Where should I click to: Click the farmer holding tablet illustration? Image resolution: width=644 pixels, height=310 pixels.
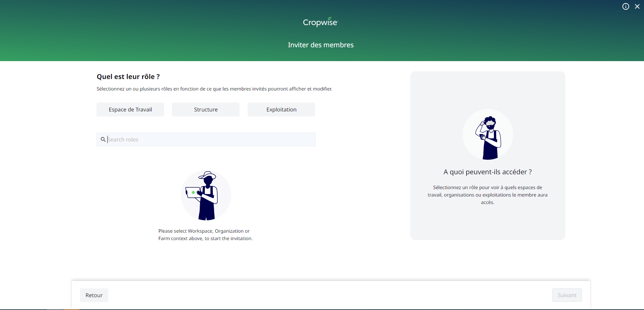(206, 196)
